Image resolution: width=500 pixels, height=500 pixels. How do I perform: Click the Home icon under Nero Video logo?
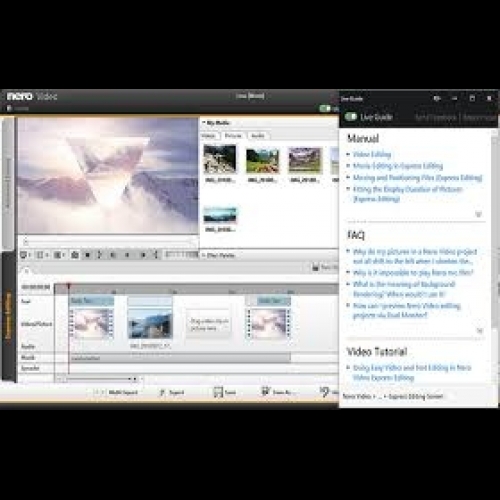(x=9, y=108)
